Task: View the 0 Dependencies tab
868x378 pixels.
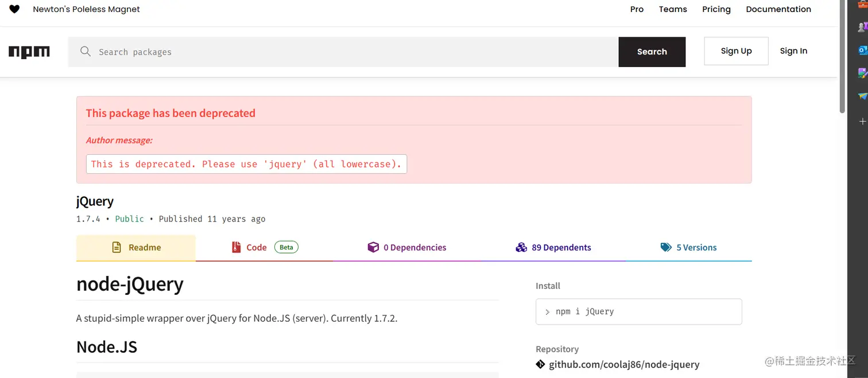Action: coord(407,248)
